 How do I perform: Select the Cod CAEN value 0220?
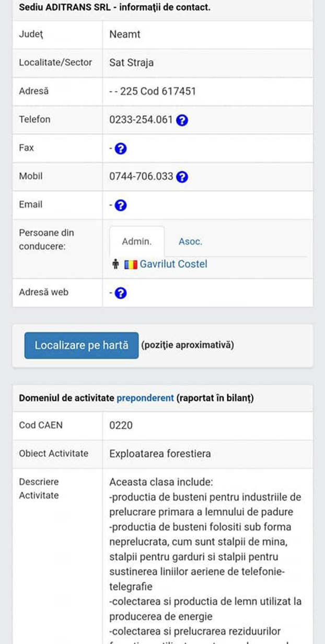coord(121,425)
